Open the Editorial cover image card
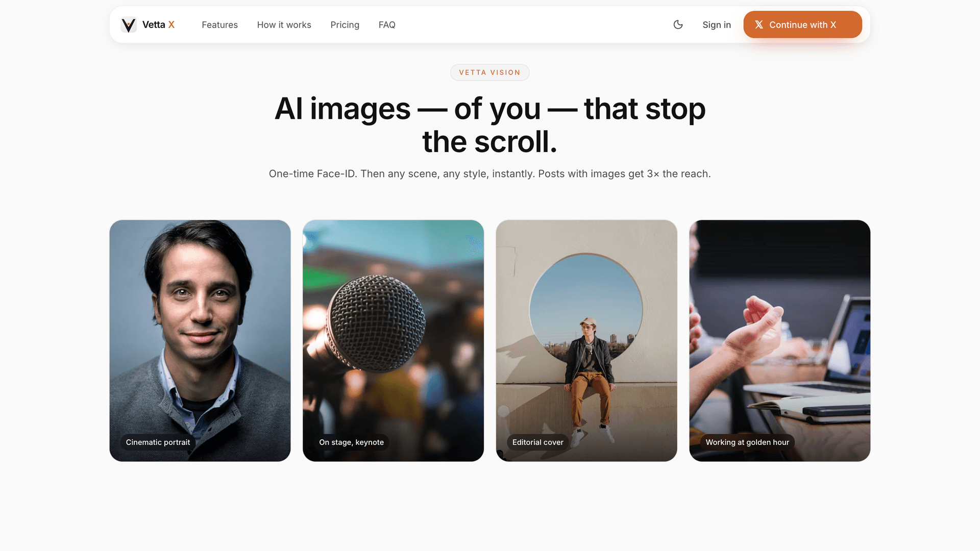This screenshot has width=980, height=551. point(586,340)
